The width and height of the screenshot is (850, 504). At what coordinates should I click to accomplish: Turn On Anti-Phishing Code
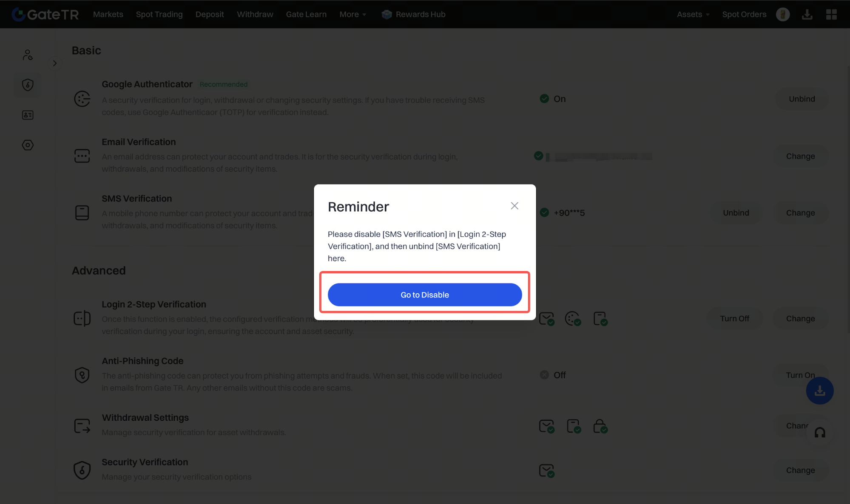(x=800, y=375)
